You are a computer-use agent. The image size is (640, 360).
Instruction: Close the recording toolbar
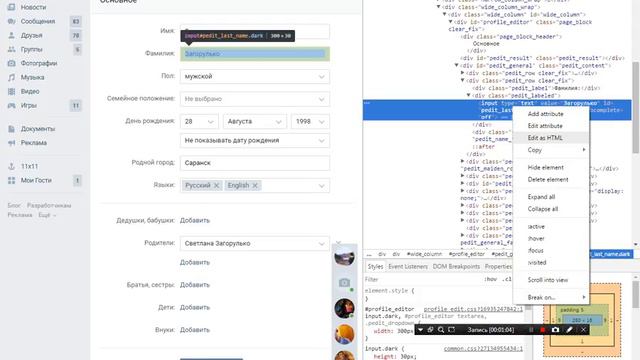pyautogui.click(x=583, y=329)
